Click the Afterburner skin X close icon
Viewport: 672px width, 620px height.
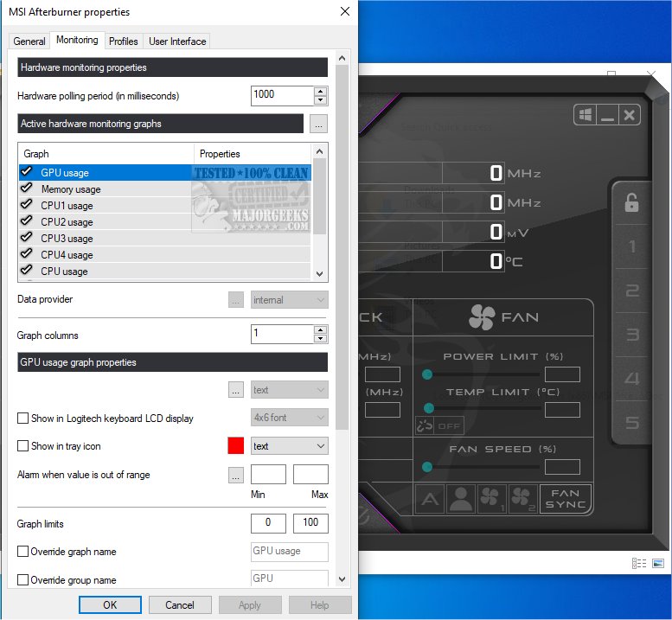click(629, 115)
